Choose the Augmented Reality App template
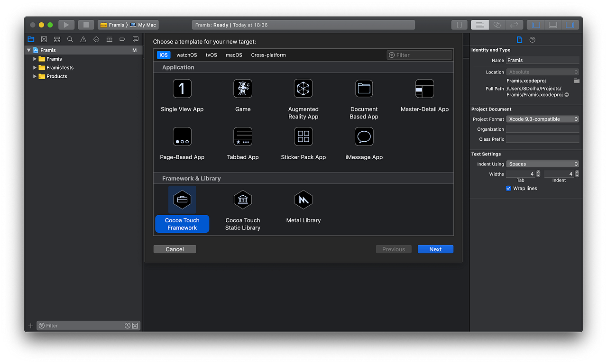 [x=303, y=89]
